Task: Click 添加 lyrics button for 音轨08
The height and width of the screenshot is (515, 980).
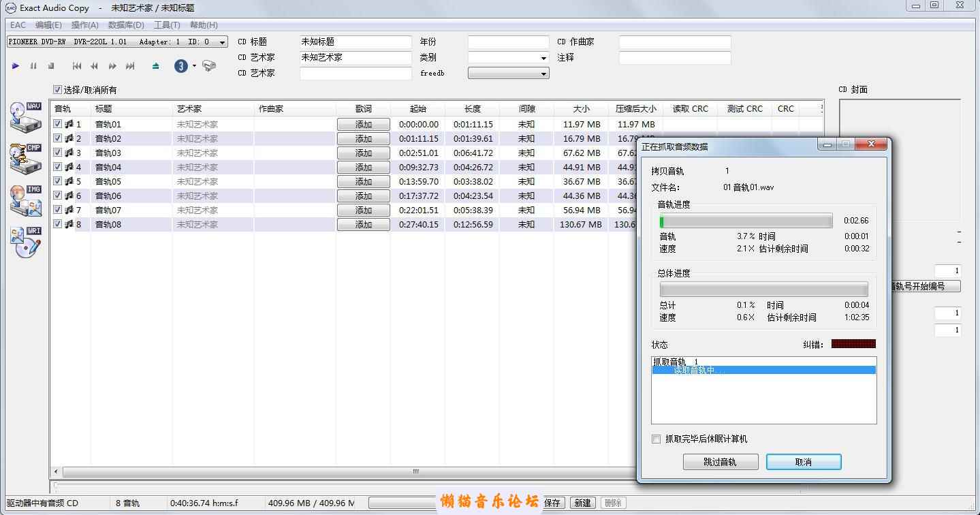Action: click(x=364, y=225)
